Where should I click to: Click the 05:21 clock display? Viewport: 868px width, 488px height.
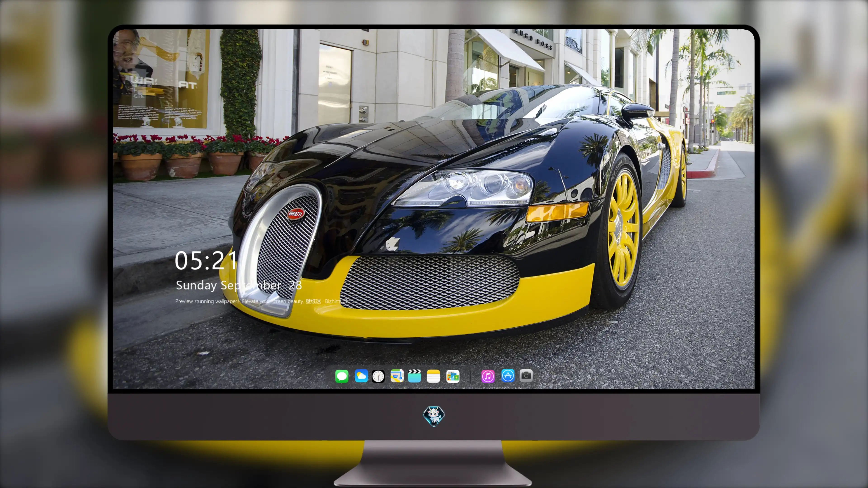tap(206, 261)
